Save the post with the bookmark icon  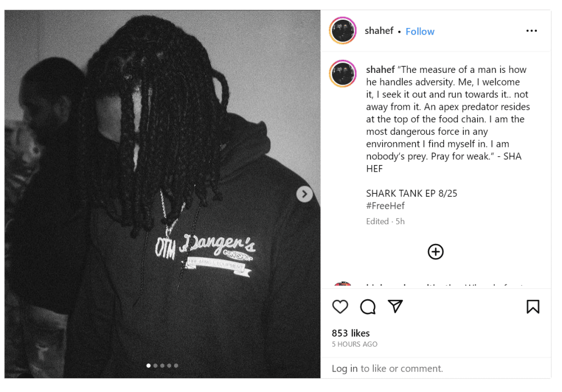pyautogui.click(x=533, y=307)
